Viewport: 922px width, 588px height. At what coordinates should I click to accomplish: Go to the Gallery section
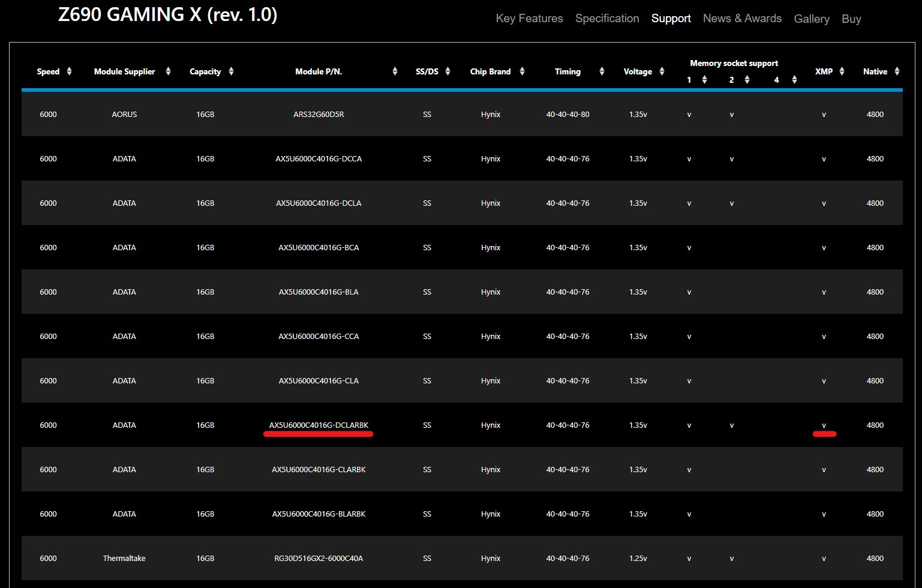[812, 19]
